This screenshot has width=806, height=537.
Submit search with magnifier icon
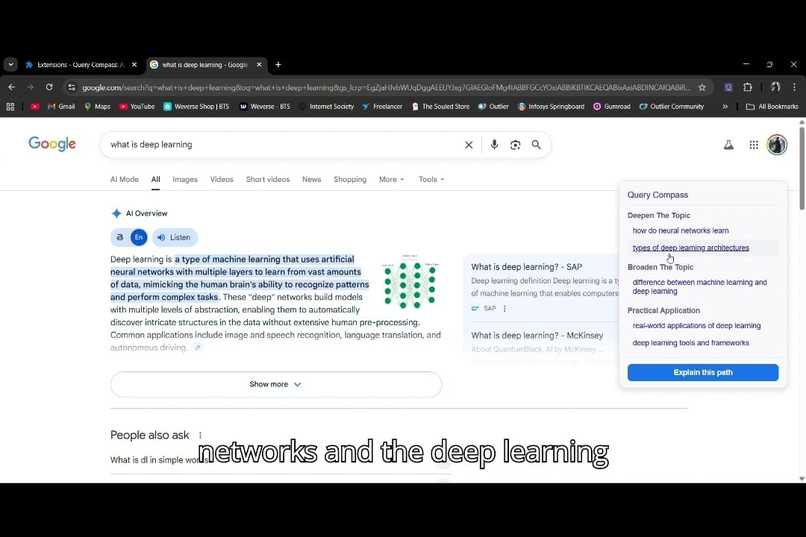(536, 145)
